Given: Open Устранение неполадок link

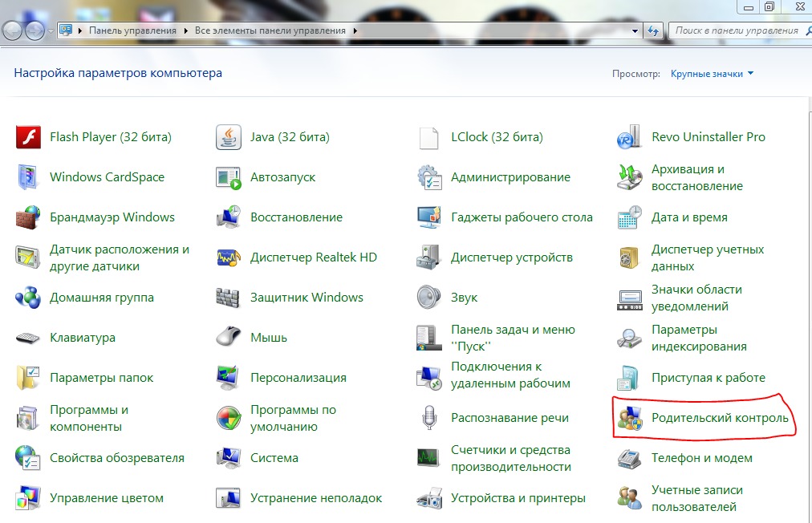Looking at the screenshot, I should [x=316, y=498].
